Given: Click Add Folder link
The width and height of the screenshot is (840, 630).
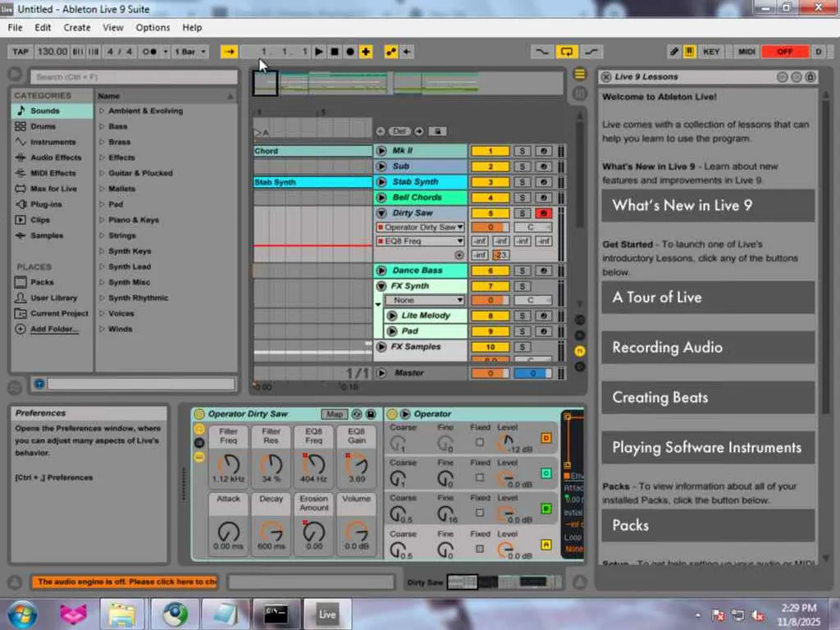Looking at the screenshot, I should [54, 329].
